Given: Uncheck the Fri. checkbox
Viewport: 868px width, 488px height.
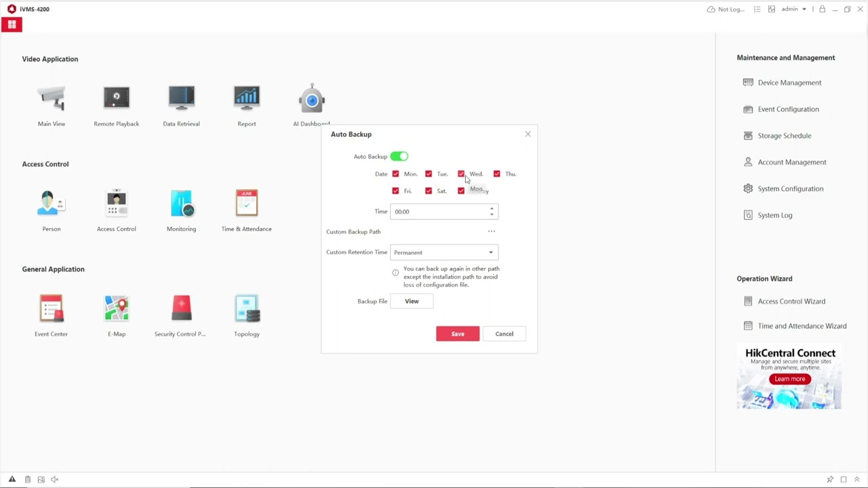Looking at the screenshot, I should [x=396, y=191].
